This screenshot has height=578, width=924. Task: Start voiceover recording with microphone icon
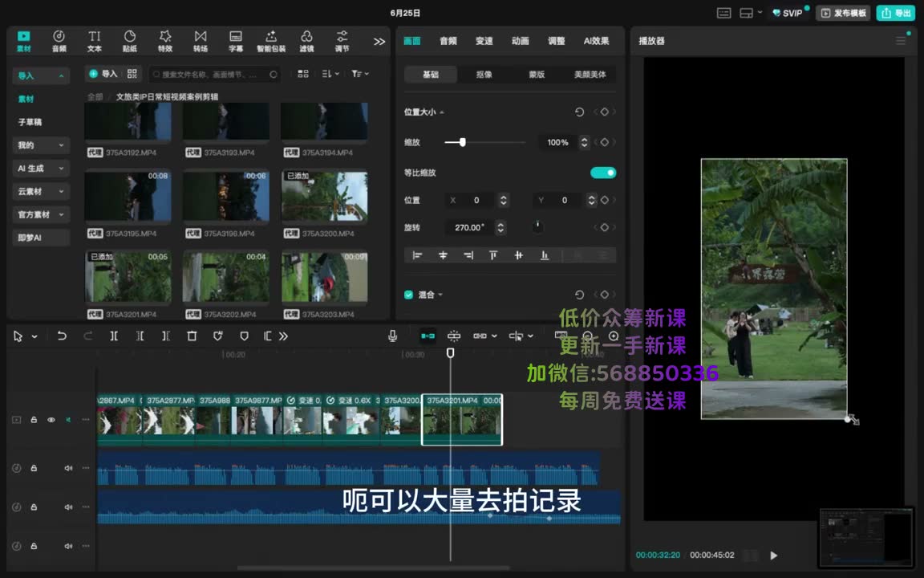click(392, 336)
